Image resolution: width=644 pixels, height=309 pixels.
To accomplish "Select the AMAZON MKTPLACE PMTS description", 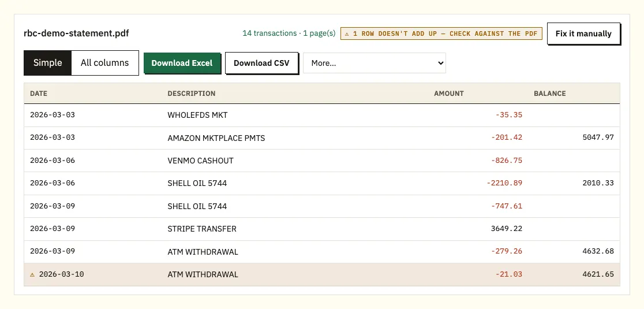I will (x=216, y=138).
